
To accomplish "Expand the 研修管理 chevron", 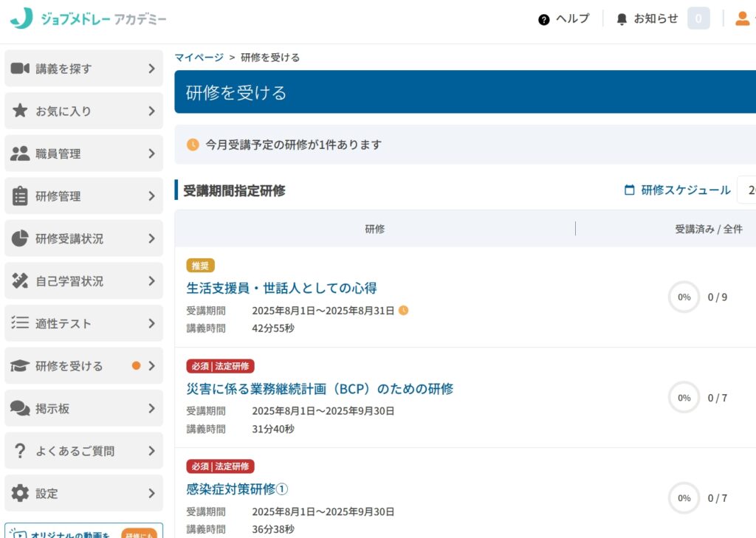I will point(152,196).
